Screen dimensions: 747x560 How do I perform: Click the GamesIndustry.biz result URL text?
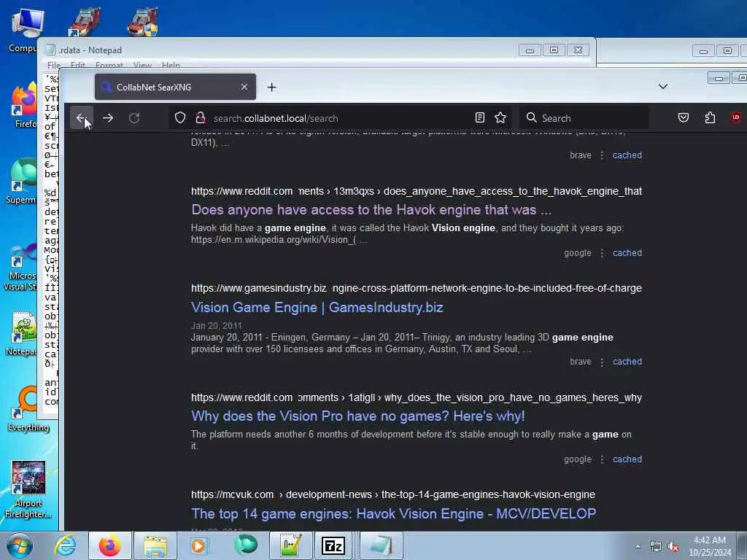click(417, 288)
